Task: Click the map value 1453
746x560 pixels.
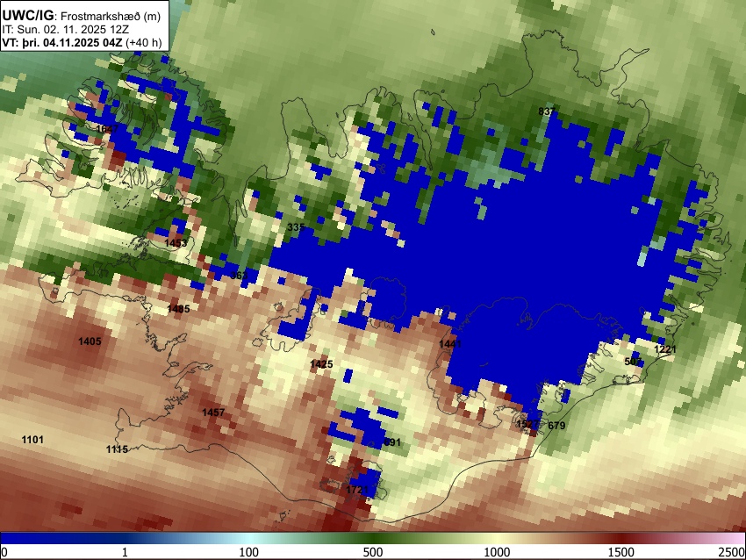Action: pos(176,243)
